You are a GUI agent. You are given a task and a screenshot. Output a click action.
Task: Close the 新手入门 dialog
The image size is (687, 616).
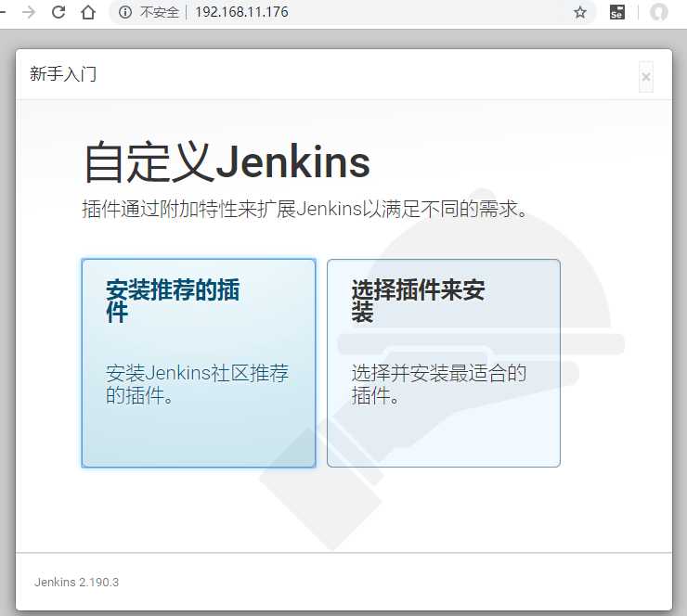point(646,77)
